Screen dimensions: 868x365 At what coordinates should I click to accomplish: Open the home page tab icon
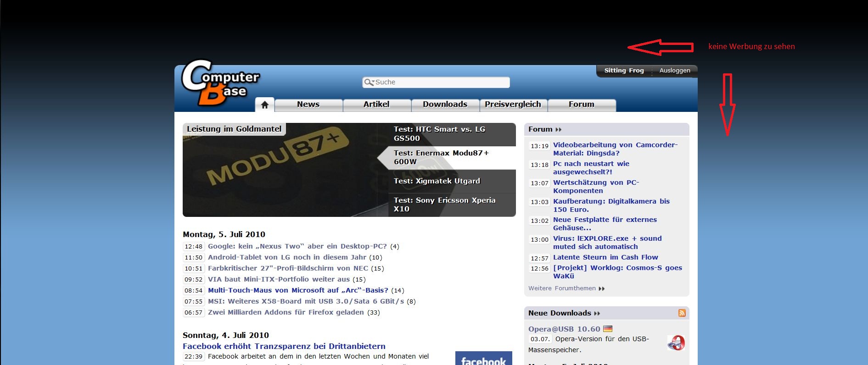(265, 105)
